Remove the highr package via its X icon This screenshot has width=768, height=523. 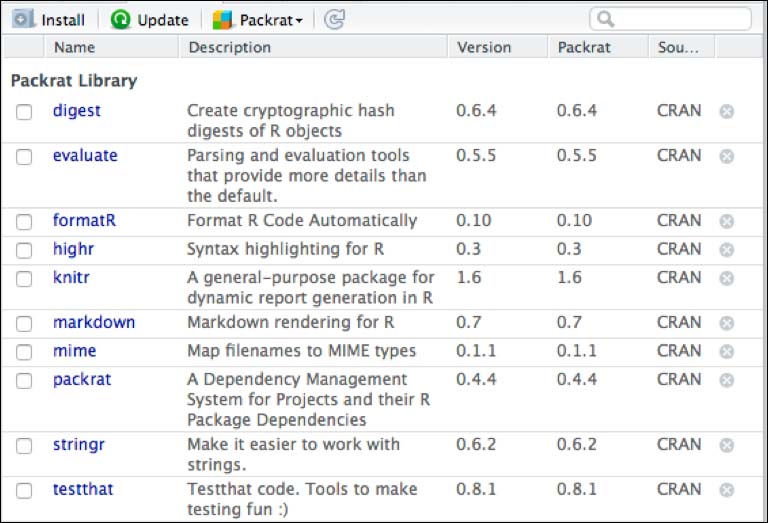(x=727, y=250)
